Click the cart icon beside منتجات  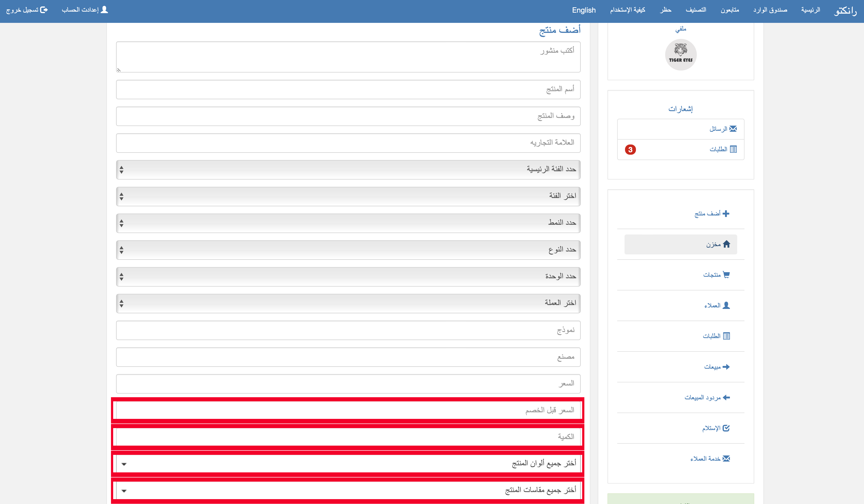pos(726,274)
